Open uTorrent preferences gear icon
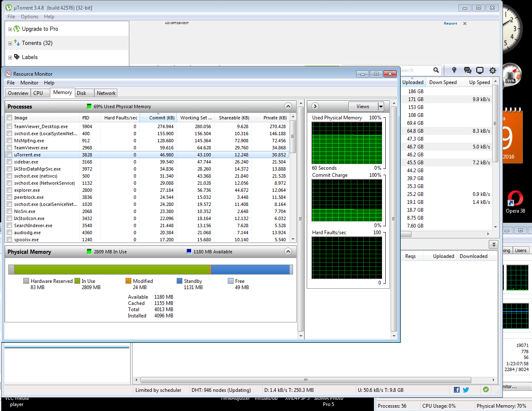Screen dimensions: 532x411 (x=493, y=70)
